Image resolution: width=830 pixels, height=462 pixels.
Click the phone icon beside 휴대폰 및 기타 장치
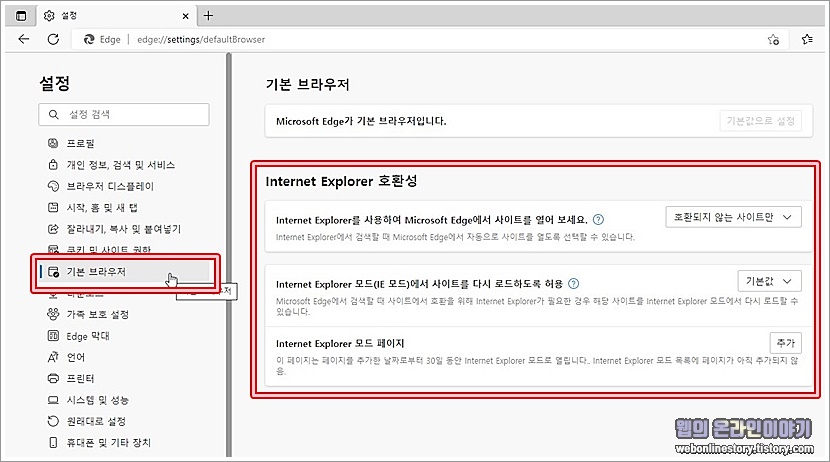pyautogui.click(x=53, y=442)
